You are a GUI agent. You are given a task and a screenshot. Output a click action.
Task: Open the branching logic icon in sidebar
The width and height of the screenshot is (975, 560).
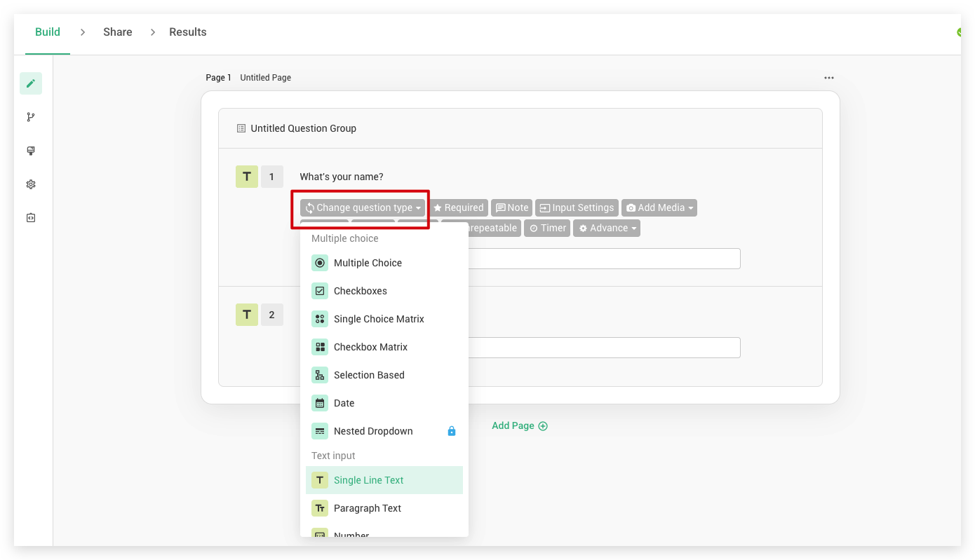point(31,117)
